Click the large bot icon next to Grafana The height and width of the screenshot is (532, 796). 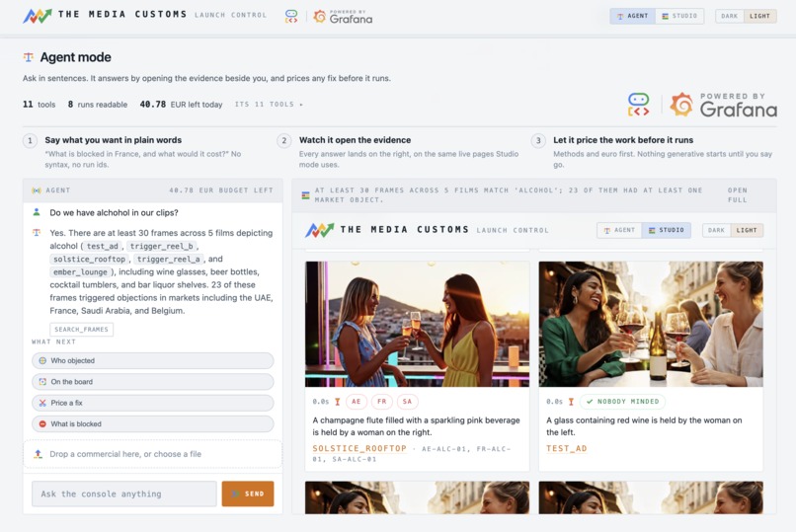(639, 105)
